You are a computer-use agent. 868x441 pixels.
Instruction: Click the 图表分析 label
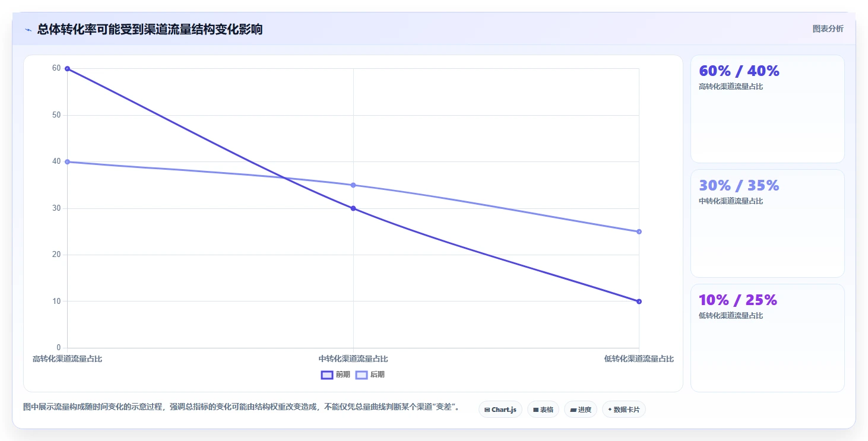828,28
